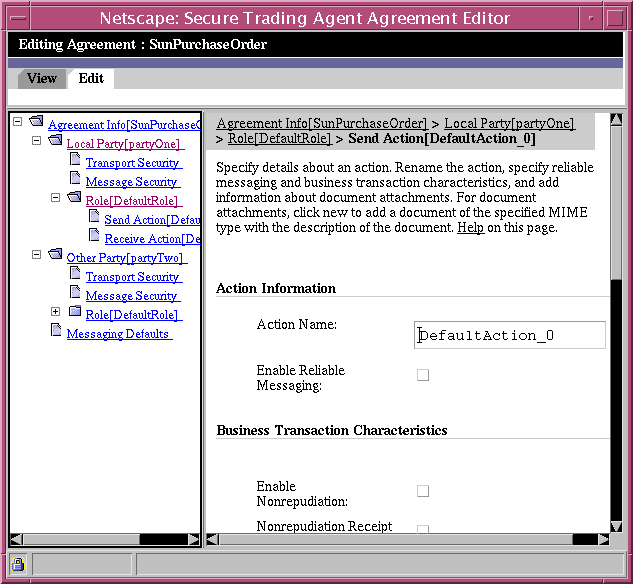Click the right pane vertical scrollbar thumb

(x=616, y=203)
